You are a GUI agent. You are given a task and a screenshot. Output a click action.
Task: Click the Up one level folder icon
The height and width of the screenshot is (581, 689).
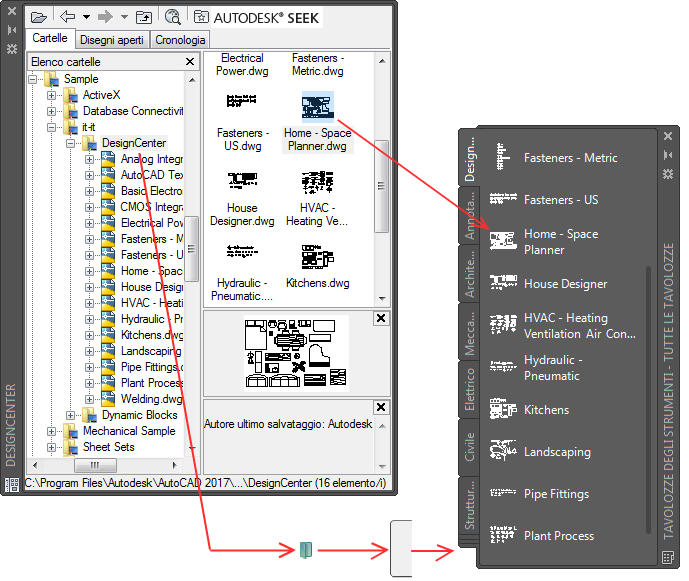[144, 17]
